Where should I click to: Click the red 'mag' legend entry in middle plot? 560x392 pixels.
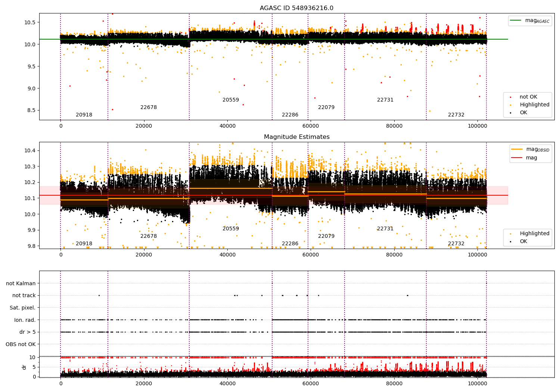(525, 158)
